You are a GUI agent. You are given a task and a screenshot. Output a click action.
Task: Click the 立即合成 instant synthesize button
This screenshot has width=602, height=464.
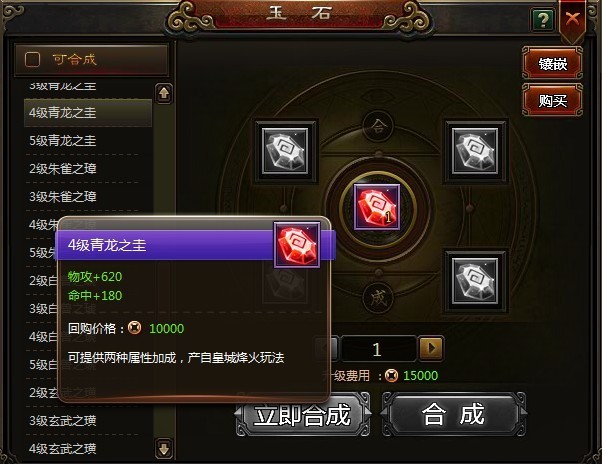303,414
